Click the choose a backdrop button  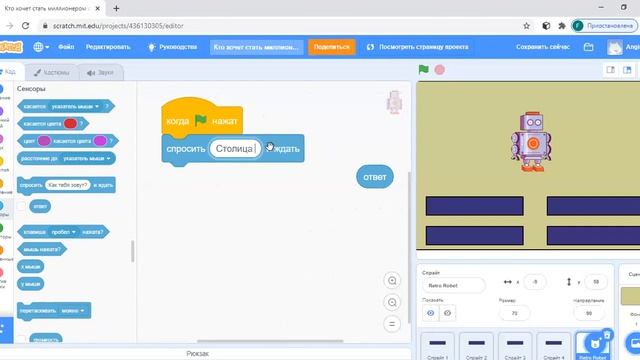634,343
